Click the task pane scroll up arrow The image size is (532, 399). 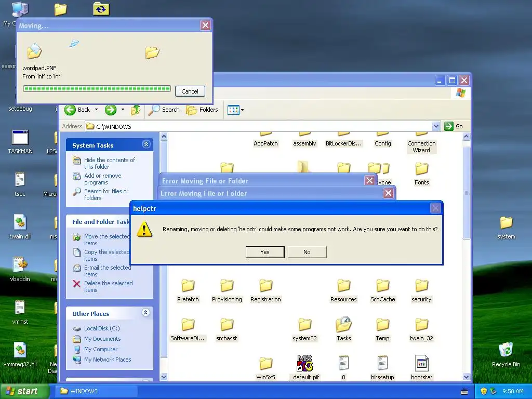(x=164, y=137)
